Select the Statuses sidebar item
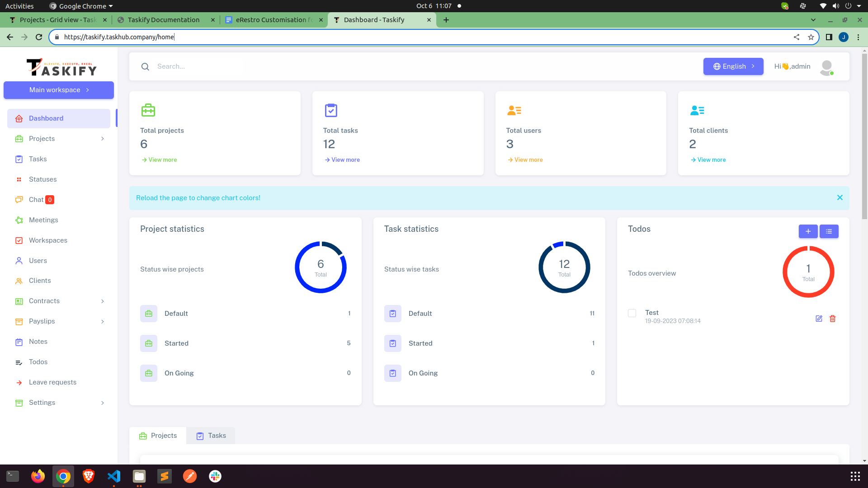 [x=42, y=179]
